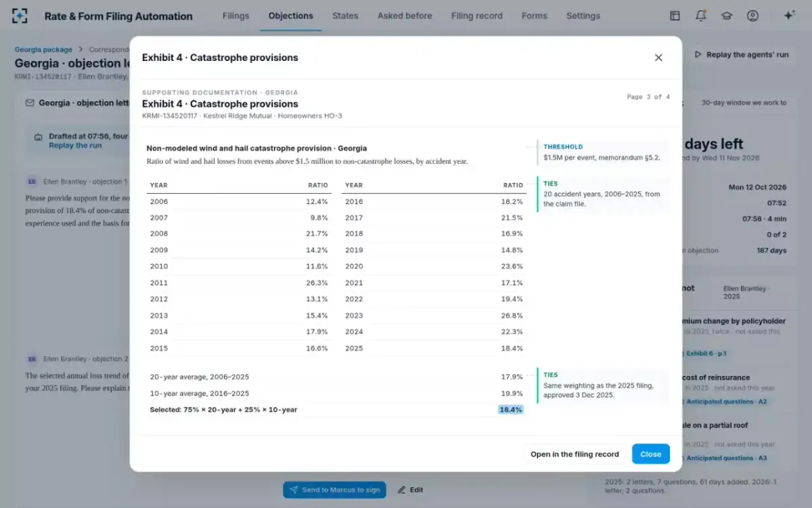Click the 2006 year row

(x=239, y=202)
